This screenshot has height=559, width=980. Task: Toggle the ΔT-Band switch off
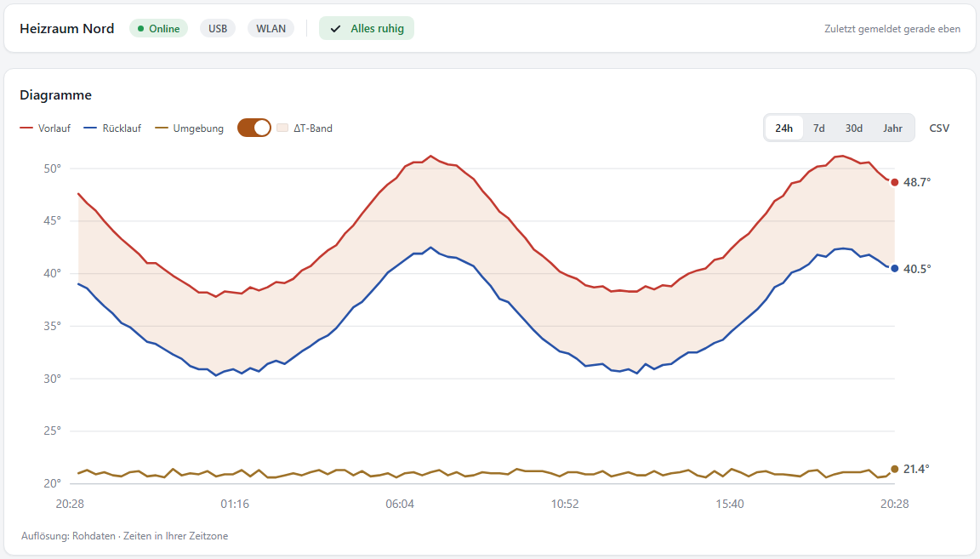(x=254, y=128)
